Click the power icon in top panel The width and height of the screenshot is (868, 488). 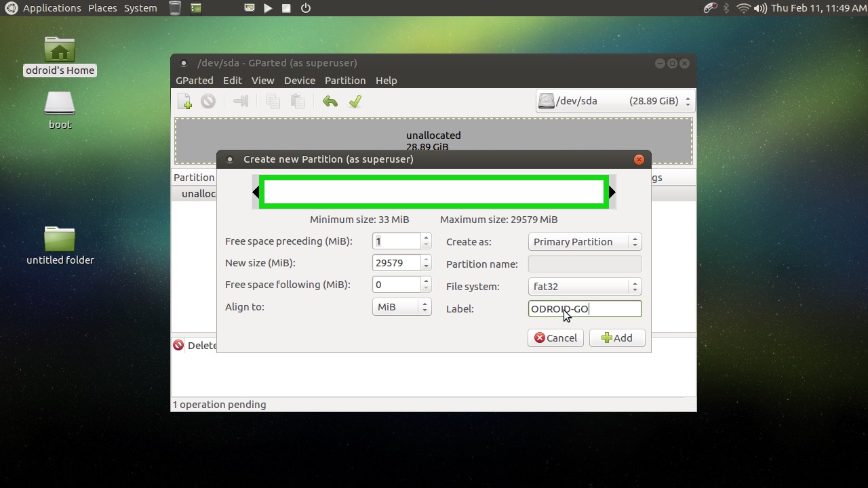[306, 8]
